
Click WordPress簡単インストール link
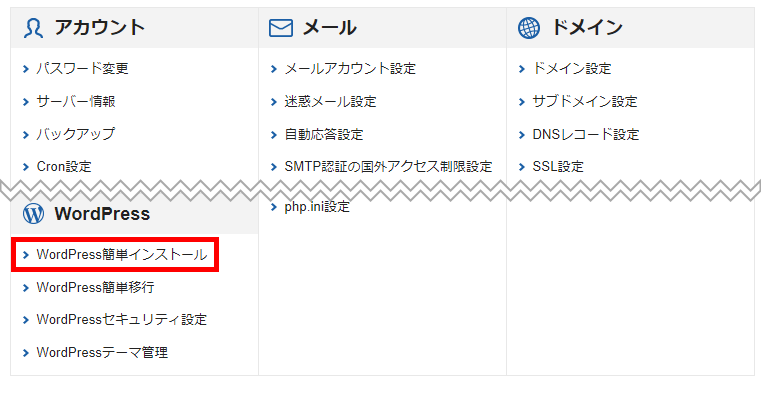pos(122,255)
